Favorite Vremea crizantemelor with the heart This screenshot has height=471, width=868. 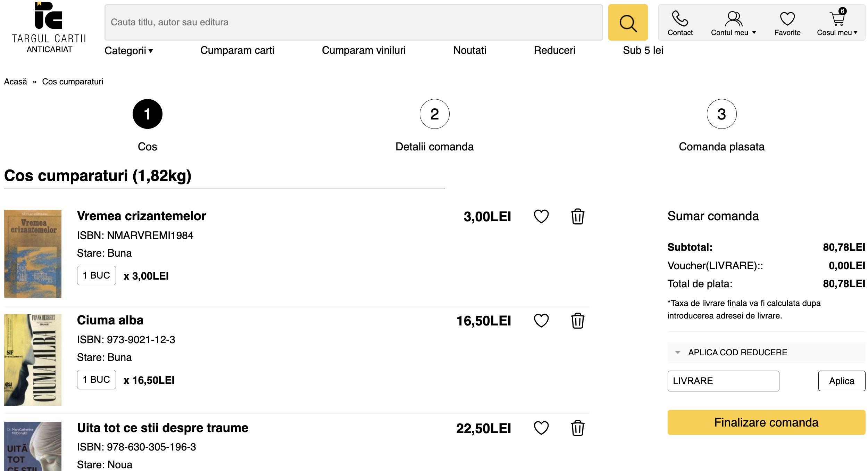pyautogui.click(x=541, y=216)
